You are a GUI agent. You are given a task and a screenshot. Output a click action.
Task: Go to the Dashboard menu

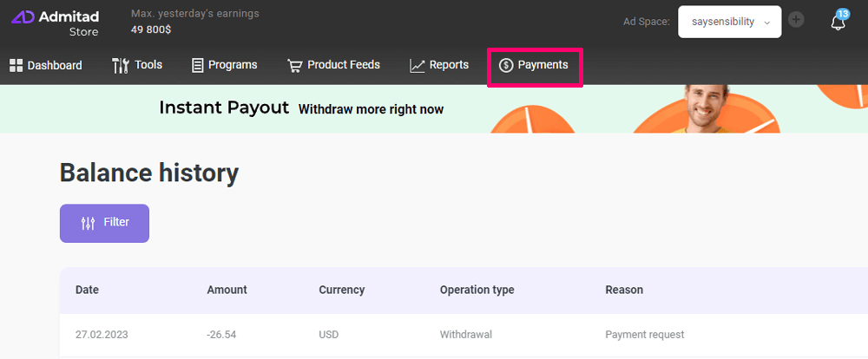(46, 65)
